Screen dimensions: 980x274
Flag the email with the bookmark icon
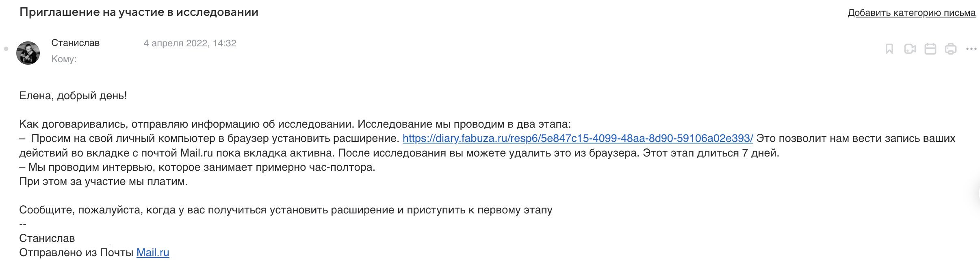click(889, 49)
